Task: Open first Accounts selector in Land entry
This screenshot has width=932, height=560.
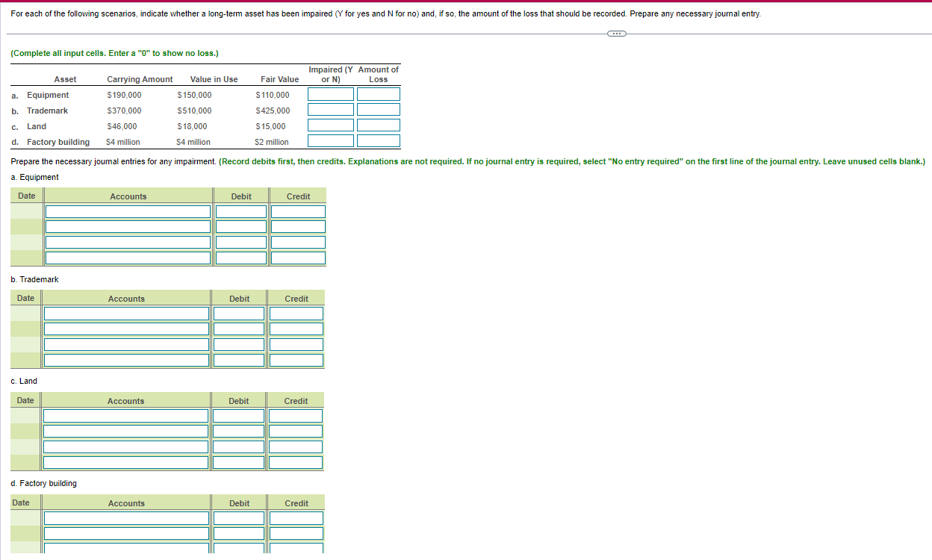Action: (x=125, y=415)
